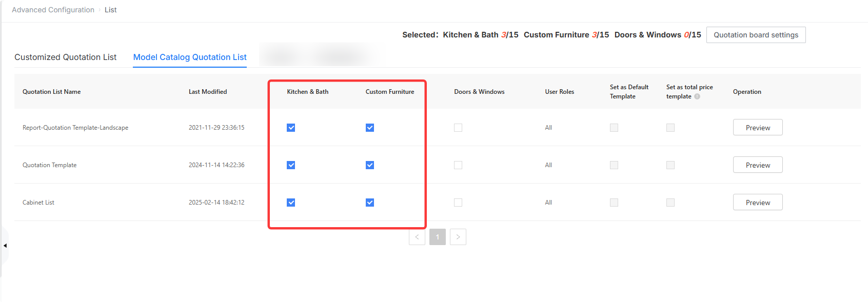
Task: Click Quotation List Name column header
Action: tap(52, 92)
